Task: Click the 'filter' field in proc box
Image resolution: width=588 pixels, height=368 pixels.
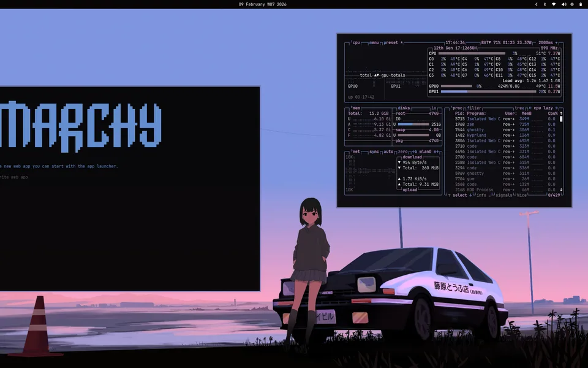Action: tap(474, 108)
